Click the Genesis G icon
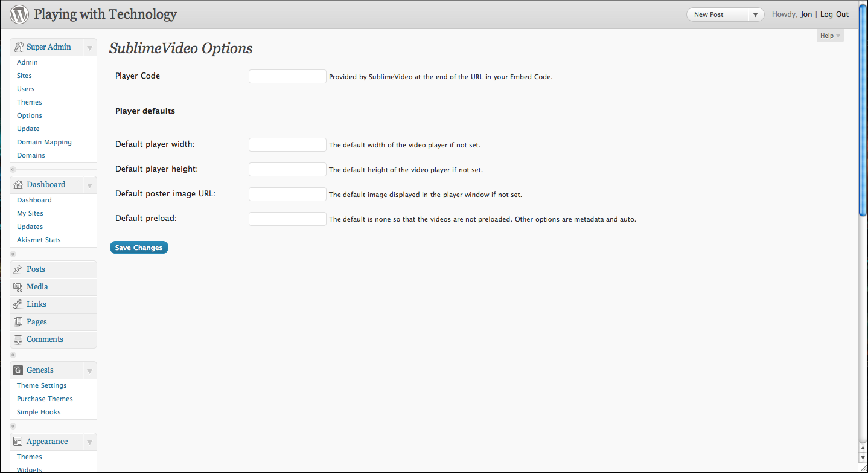This screenshot has width=868, height=473. (x=18, y=370)
